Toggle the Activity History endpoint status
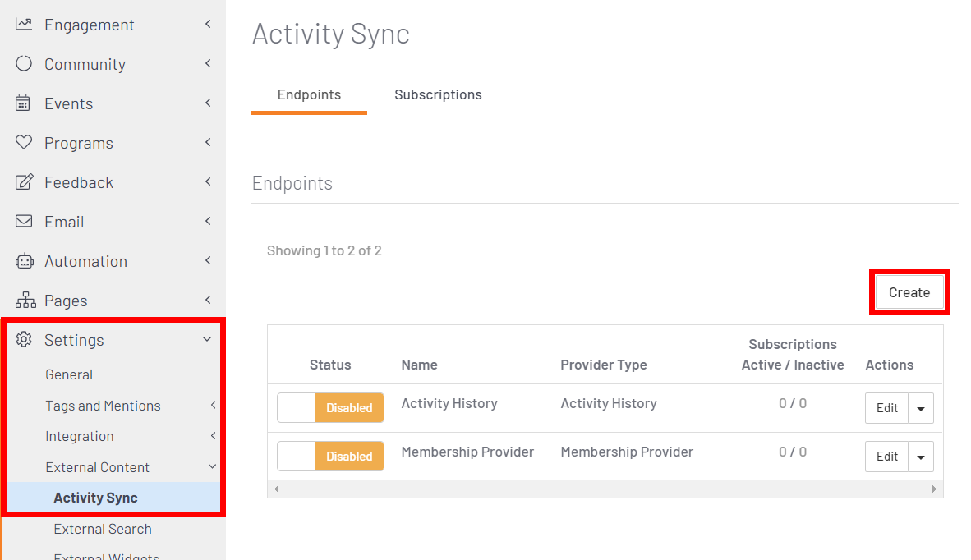The height and width of the screenshot is (560, 971). coord(331,408)
